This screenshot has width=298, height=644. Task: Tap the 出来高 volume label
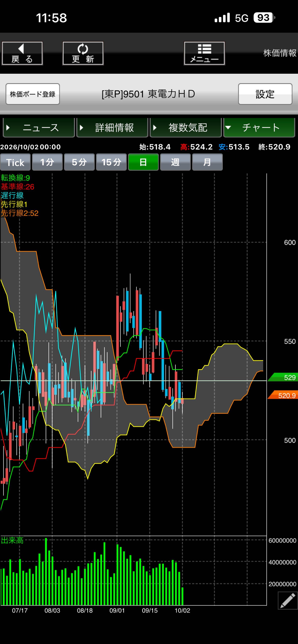pos(12,540)
